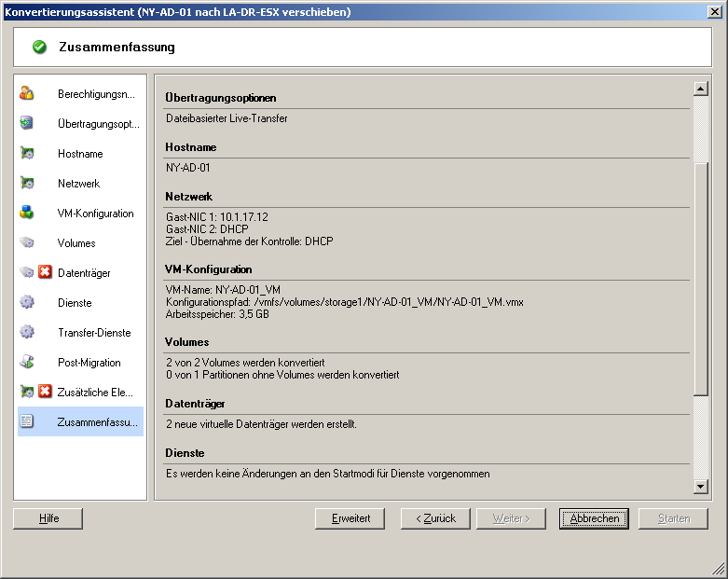Screen dimensions: 728x579
Task: Click the Hilfe button
Action: coord(48,518)
